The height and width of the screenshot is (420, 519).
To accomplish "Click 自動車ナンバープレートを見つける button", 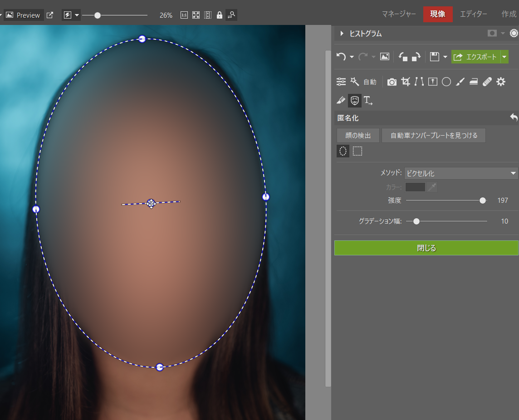I will (x=434, y=135).
